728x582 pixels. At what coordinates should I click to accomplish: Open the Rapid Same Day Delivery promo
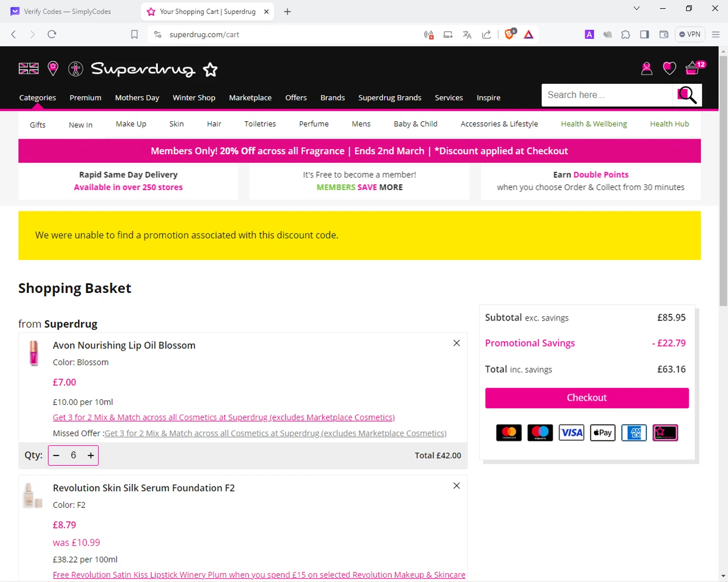pyautogui.click(x=128, y=181)
